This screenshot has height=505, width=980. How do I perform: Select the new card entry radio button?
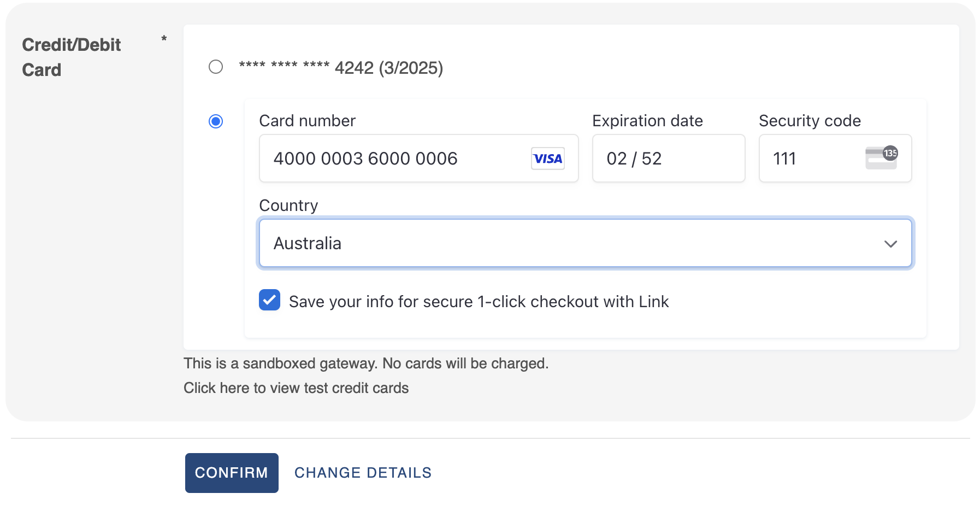pyautogui.click(x=216, y=121)
